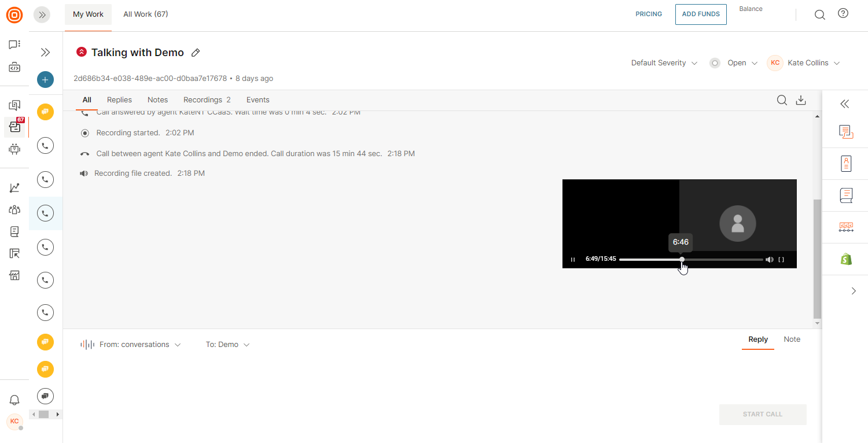Select the dark chat bubble conversation item
Image resolution: width=868 pixels, height=443 pixels.
45,396
